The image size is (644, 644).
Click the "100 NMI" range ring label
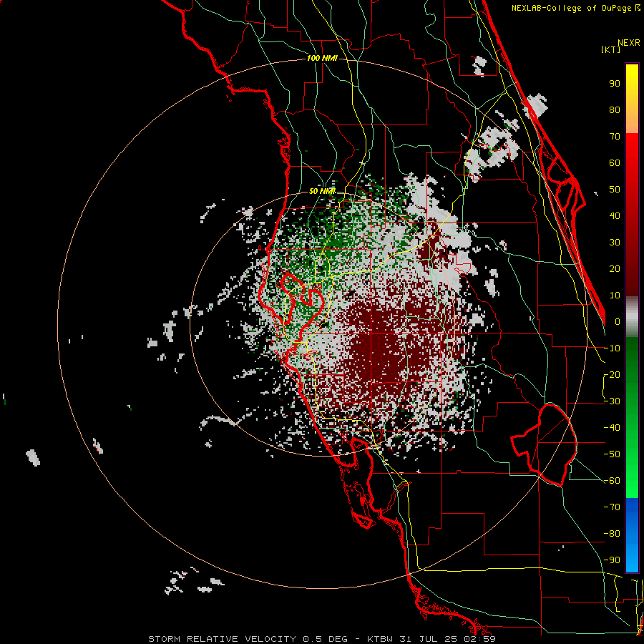coord(322,59)
